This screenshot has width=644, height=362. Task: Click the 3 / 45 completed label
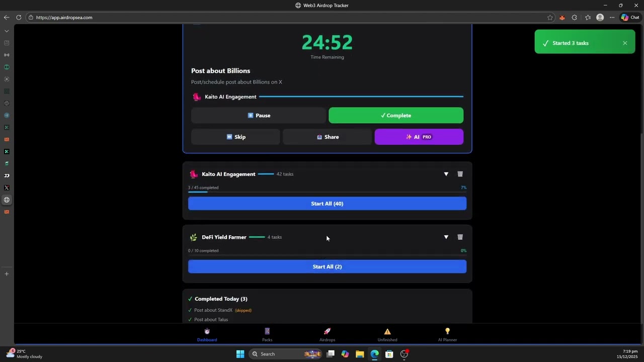click(x=203, y=188)
